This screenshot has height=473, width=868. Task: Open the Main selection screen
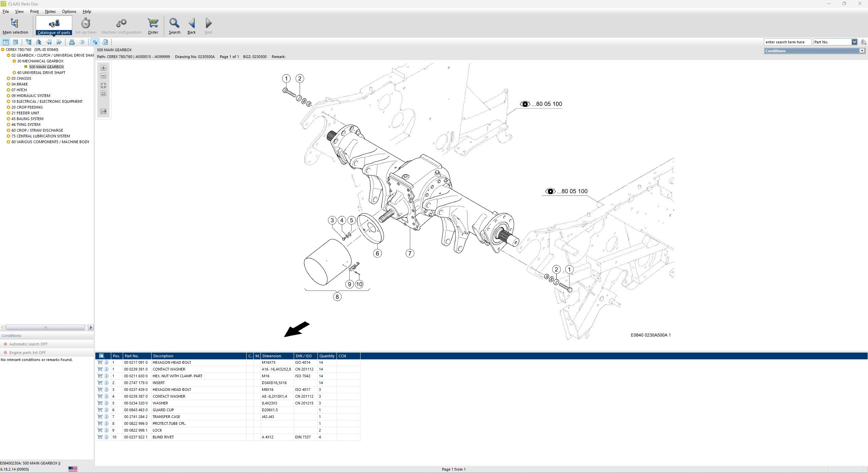coord(15,25)
